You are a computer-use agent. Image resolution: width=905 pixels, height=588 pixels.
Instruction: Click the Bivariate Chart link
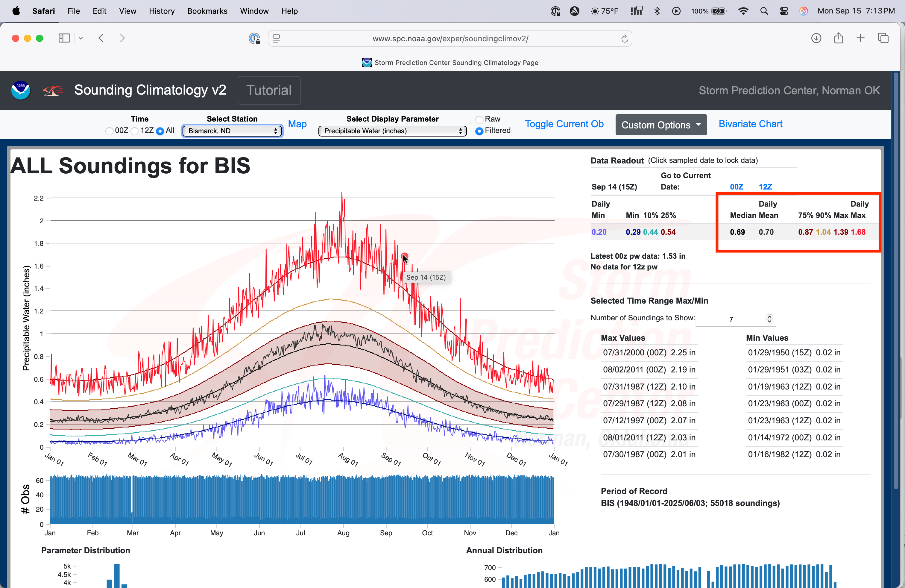(x=750, y=124)
